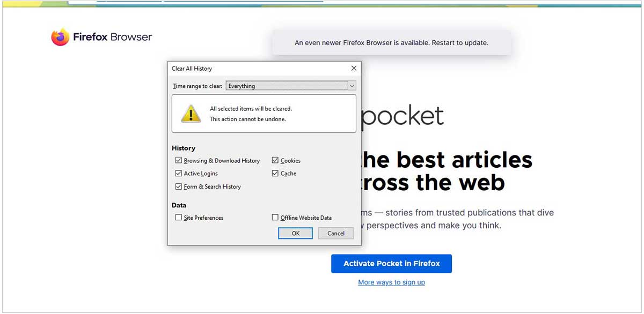Click 'All selected items will be cleared.' text
This screenshot has width=644, height=314.
251,108
